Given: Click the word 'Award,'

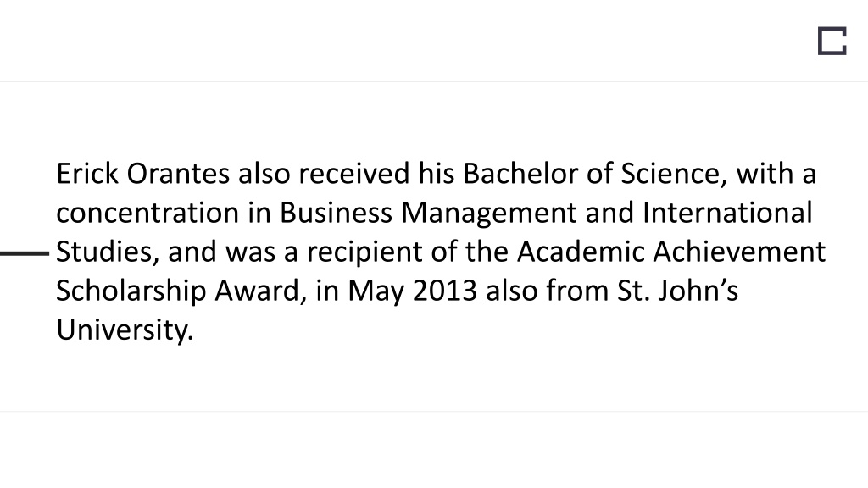Looking at the screenshot, I should coord(261,291).
